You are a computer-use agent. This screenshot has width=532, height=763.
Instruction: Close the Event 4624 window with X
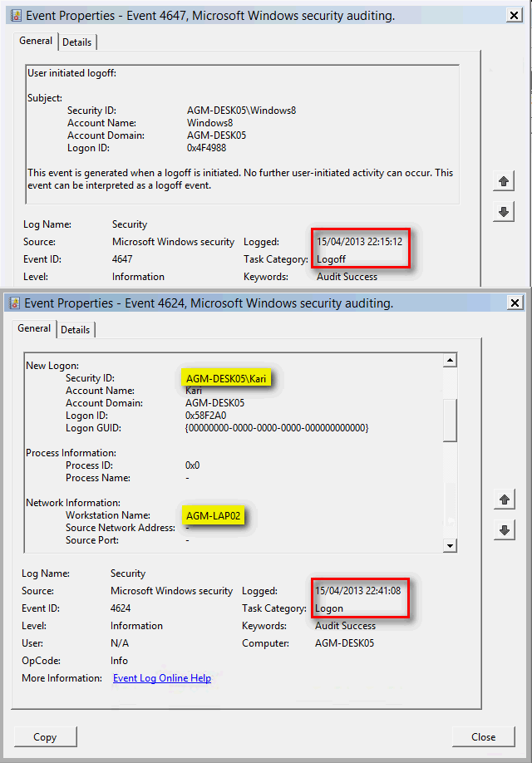pyautogui.click(x=514, y=303)
